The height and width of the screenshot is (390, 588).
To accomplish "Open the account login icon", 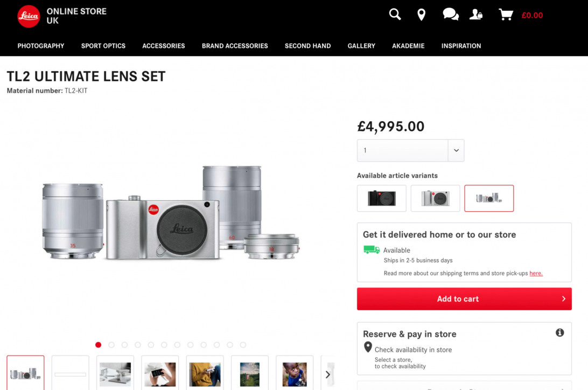I will point(476,15).
